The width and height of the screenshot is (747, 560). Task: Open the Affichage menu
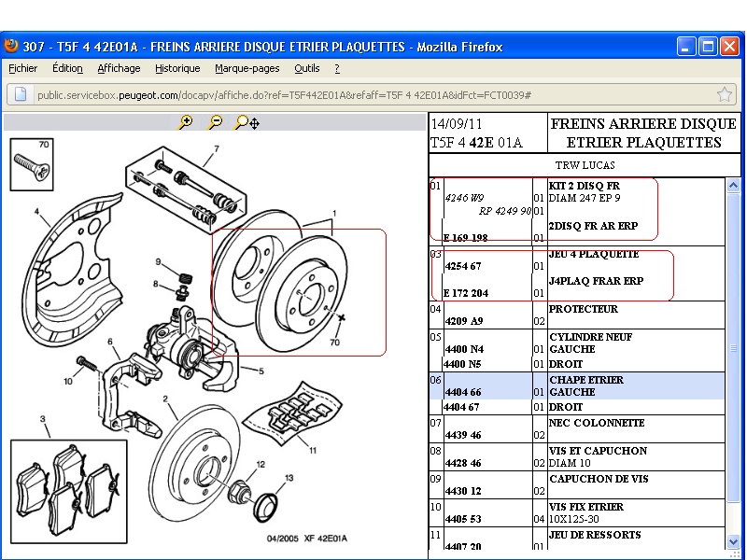click(119, 68)
